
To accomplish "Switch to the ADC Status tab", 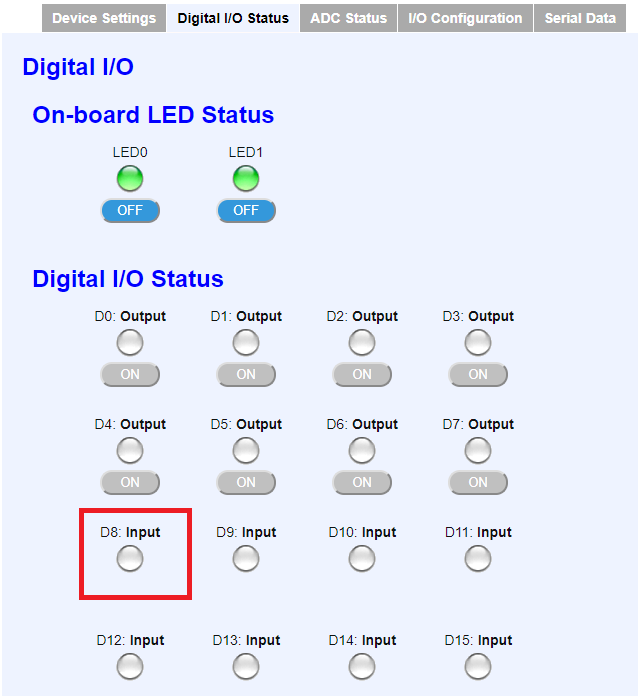I will click(349, 18).
